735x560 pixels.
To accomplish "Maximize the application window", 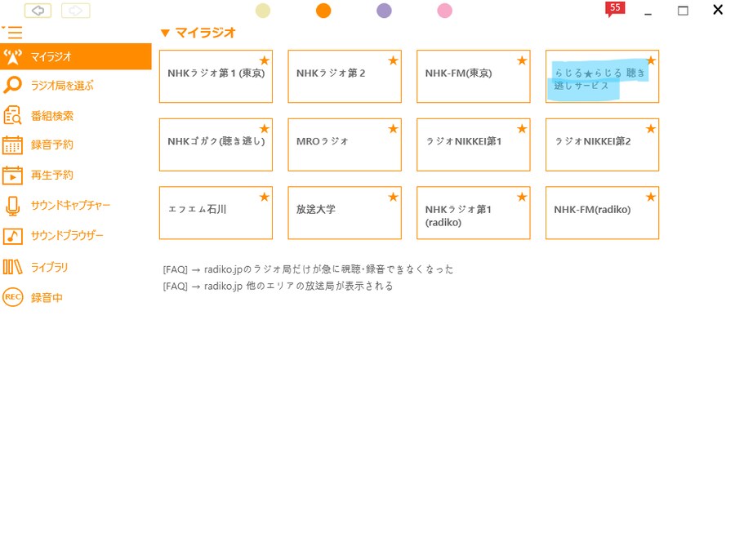I will click(x=683, y=11).
